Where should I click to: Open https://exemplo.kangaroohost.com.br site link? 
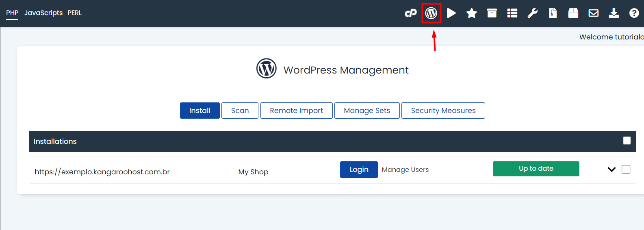coord(102,172)
